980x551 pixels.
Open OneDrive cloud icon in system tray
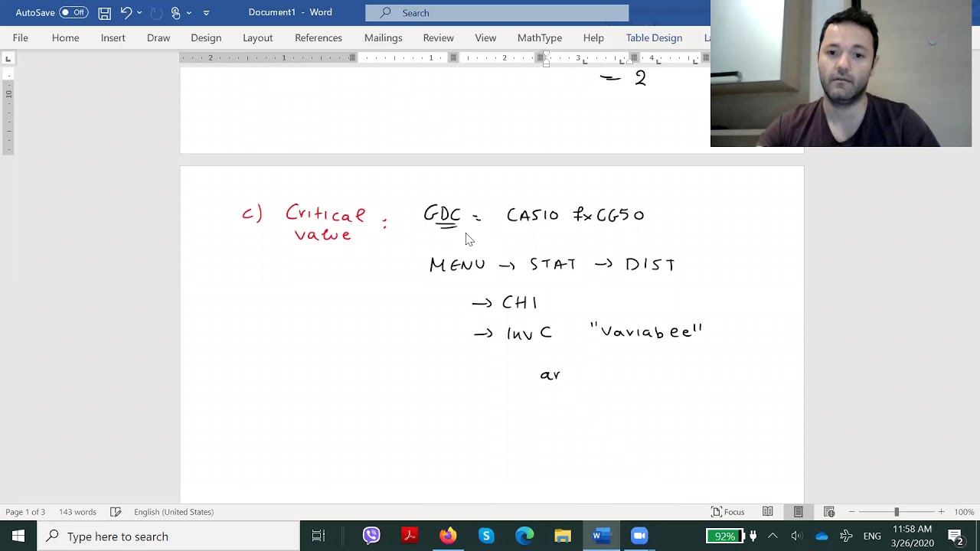pyautogui.click(x=822, y=536)
